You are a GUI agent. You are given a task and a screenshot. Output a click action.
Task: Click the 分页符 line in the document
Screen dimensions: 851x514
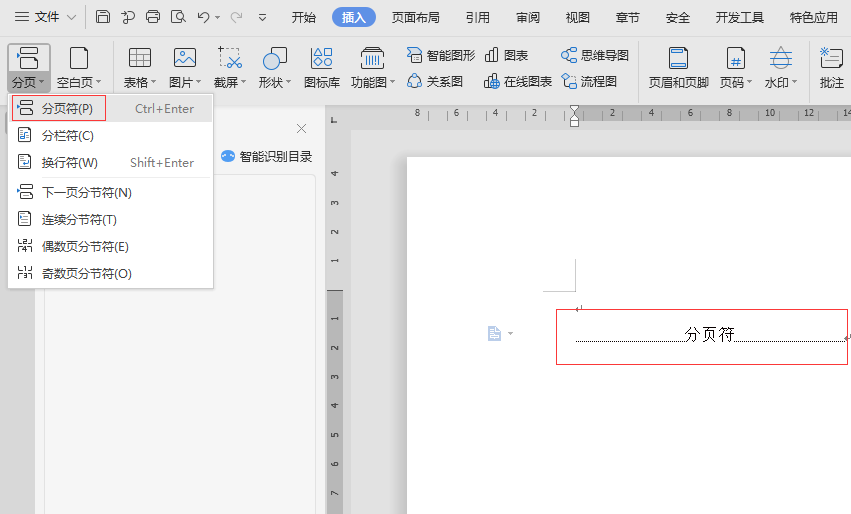710,335
